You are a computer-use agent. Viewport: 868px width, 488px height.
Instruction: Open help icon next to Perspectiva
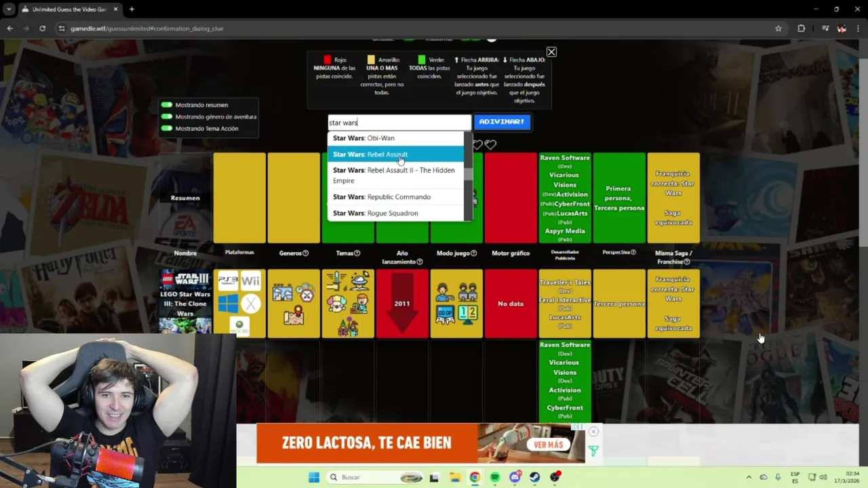tap(633, 252)
